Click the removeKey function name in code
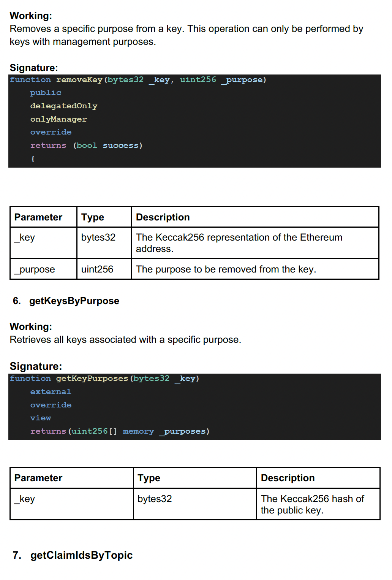Screen dimensions: 392x580 pos(79,80)
